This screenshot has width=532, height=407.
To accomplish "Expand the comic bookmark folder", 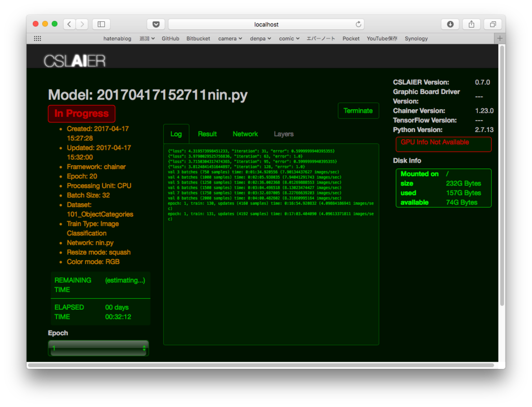I will (x=289, y=38).
